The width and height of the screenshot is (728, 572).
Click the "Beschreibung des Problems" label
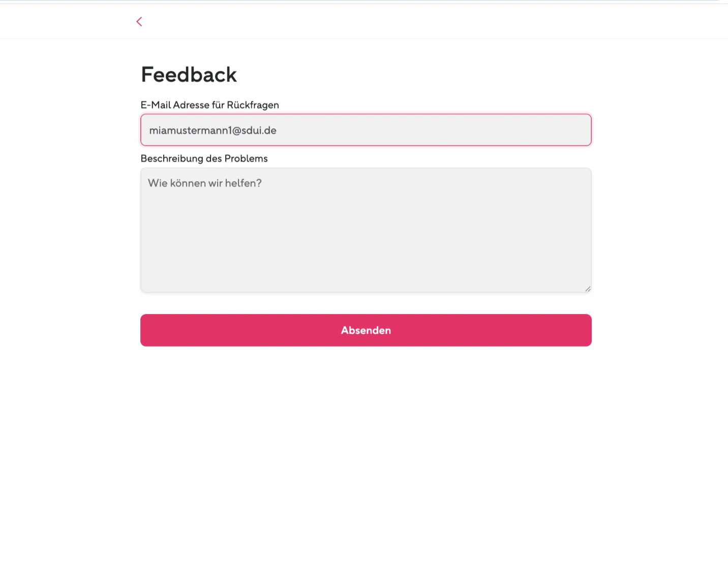click(x=204, y=158)
